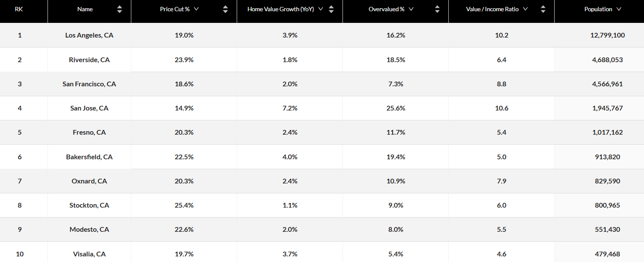Select San Francisco, CA in the rankings
Viewport: 644px width, 262px height.
coord(89,84)
